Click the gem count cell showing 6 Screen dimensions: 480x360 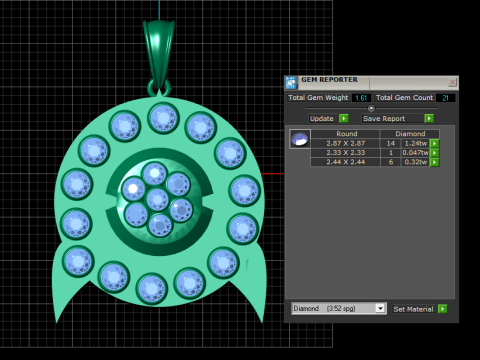click(x=391, y=162)
